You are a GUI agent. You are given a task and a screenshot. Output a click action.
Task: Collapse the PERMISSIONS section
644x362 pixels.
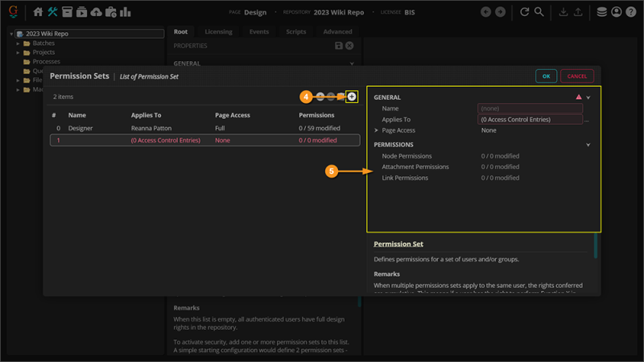click(x=588, y=145)
